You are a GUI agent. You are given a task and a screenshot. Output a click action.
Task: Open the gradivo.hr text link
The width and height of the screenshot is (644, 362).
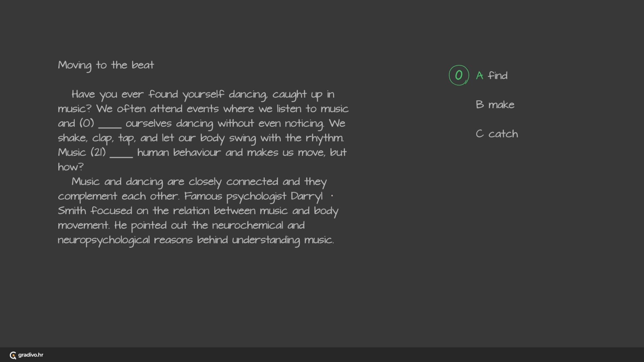pyautogui.click(x=31, y=355)
